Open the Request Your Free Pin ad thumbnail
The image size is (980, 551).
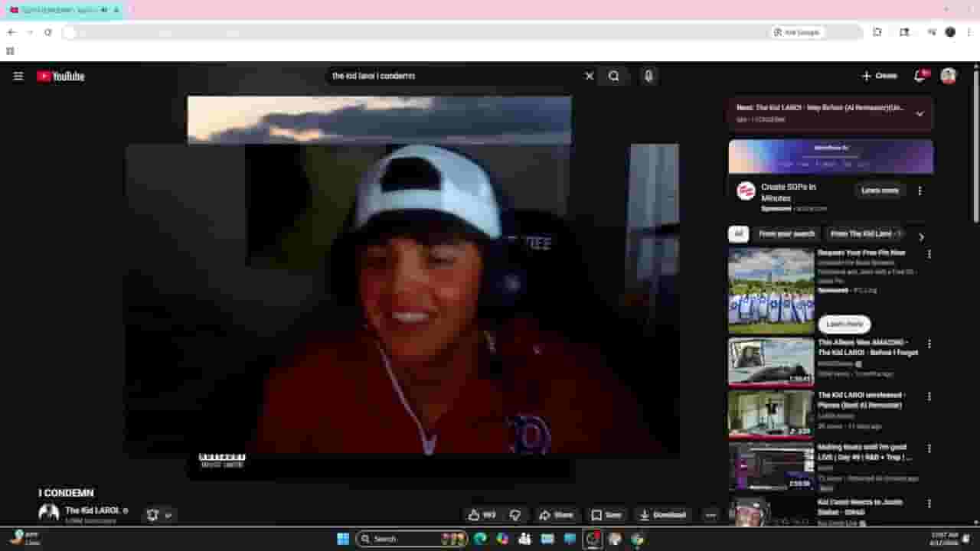pos(771,290)
